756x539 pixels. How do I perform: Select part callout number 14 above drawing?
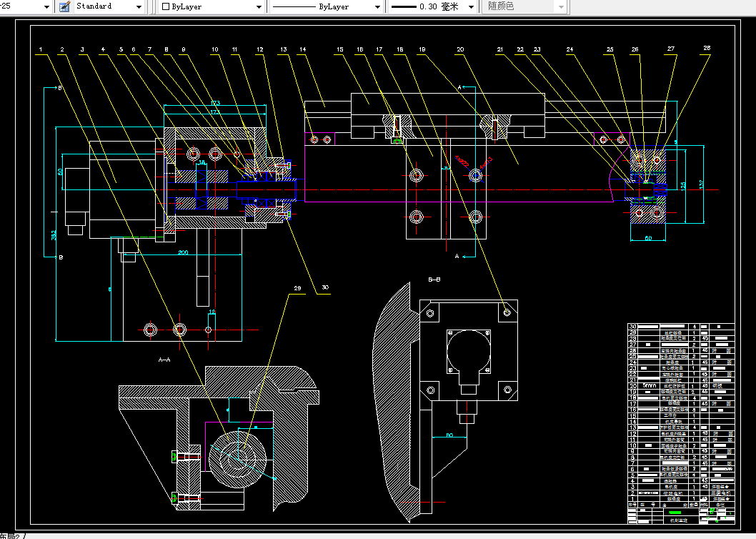tap(303, 49)
